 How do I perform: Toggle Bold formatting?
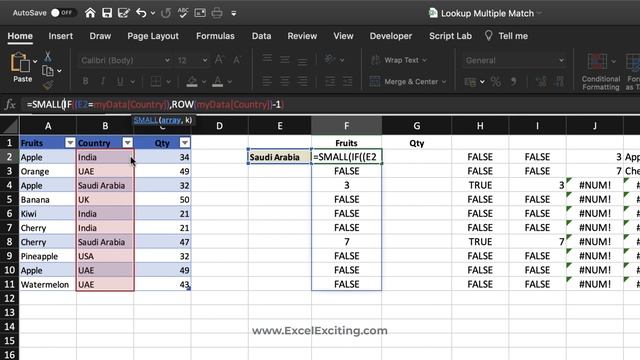85,81
